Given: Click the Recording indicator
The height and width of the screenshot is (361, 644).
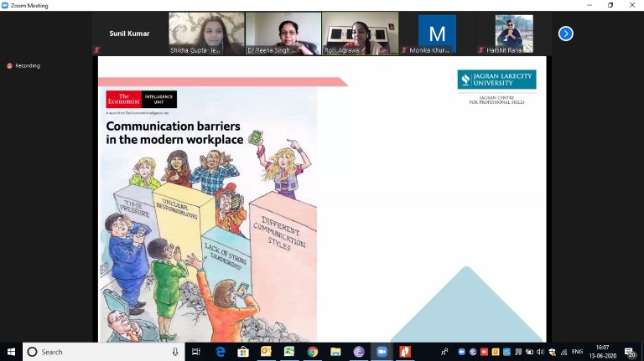Looking at the screenshot, I should (23, 65).
